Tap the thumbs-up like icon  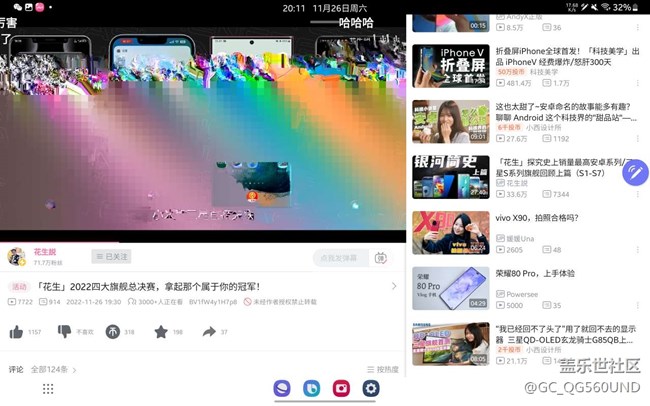tap(16, 332)
